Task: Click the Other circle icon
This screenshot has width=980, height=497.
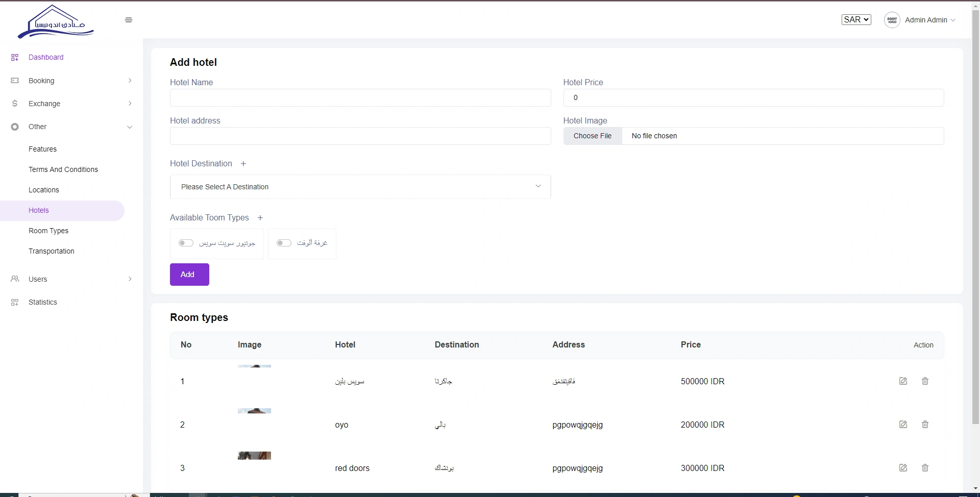Action: (15, 127)
